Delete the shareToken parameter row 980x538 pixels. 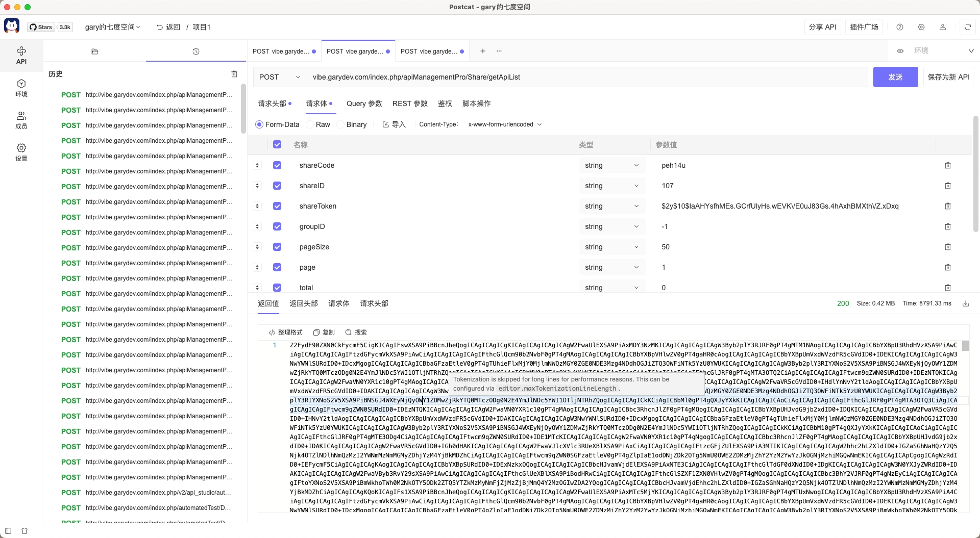click(948, 206)
